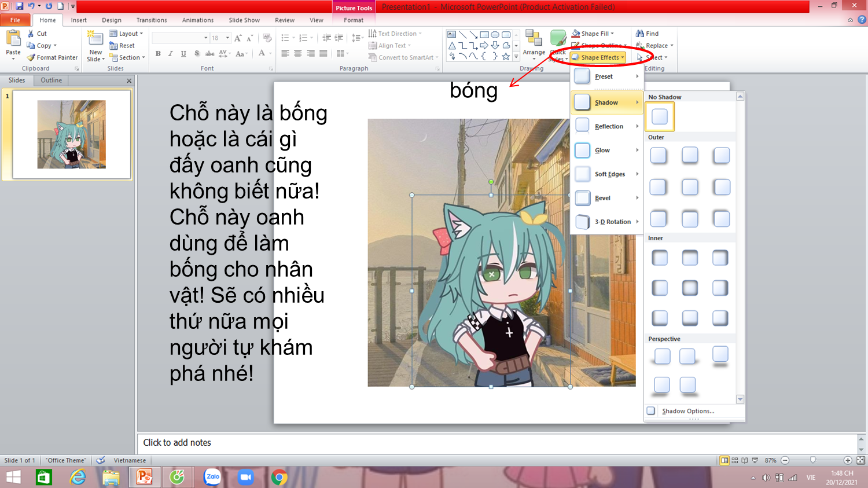Align text left in Paragraph group
Image resolution: width=868 pixels, height=488 pixels.
coord(285,54)
